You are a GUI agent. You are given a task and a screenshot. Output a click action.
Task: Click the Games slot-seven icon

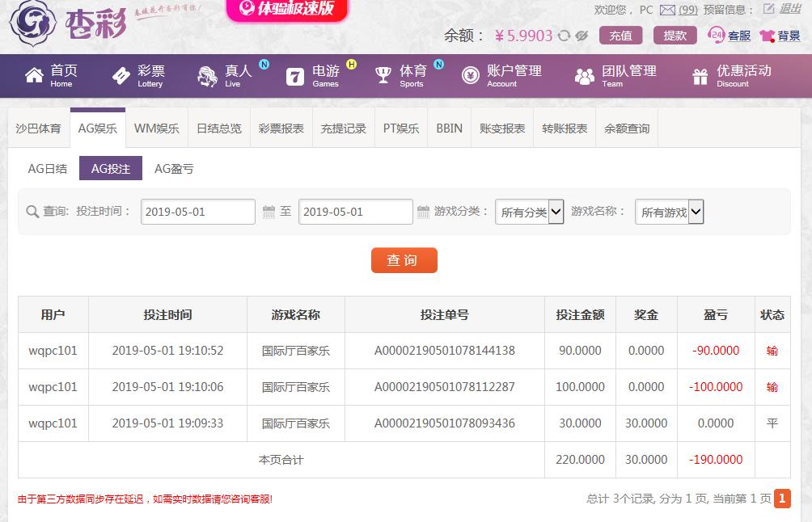click(x=294, y=77)
